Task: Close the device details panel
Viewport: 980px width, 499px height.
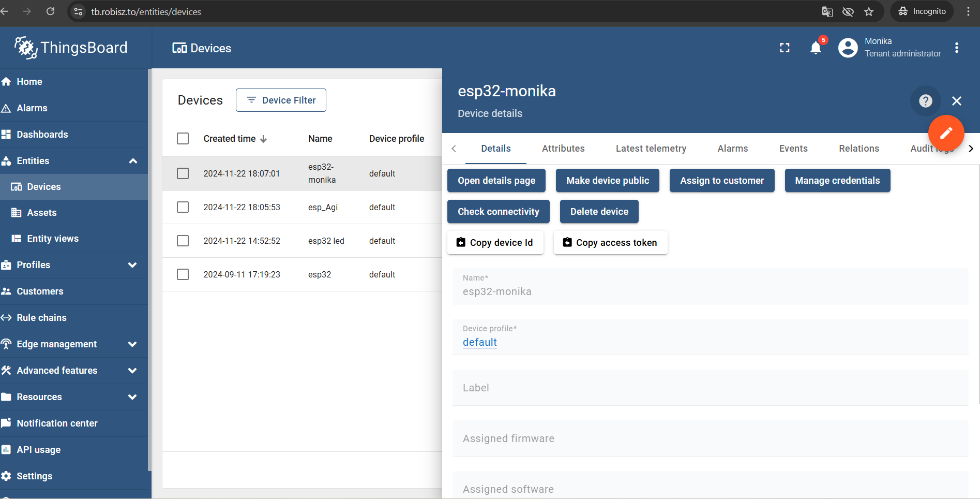Action: click(957, 101)
